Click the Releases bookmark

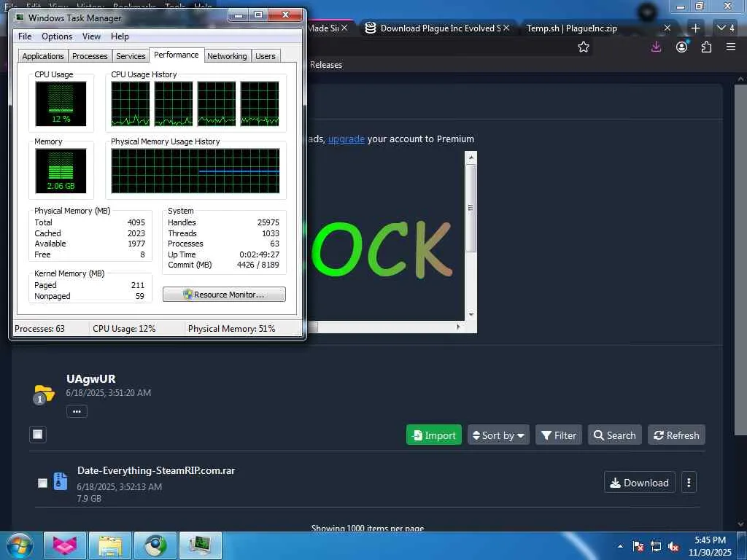(326, 65)
